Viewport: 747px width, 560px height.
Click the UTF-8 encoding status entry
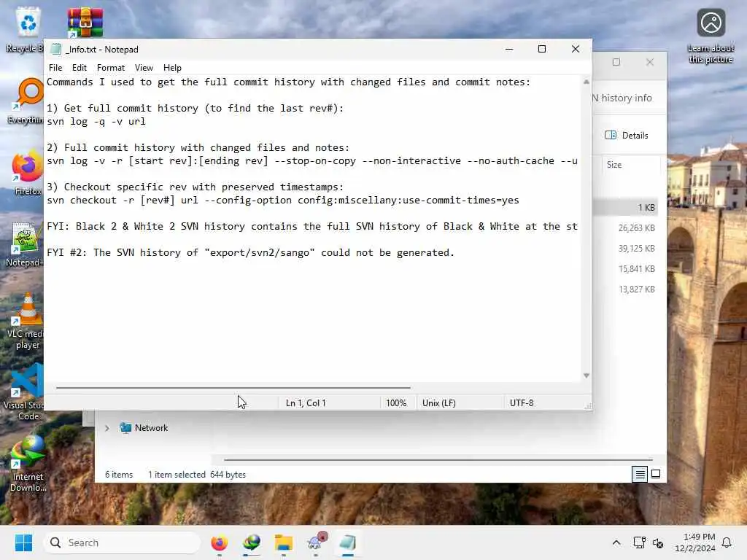pyautogui.click(x=521, y=402)
